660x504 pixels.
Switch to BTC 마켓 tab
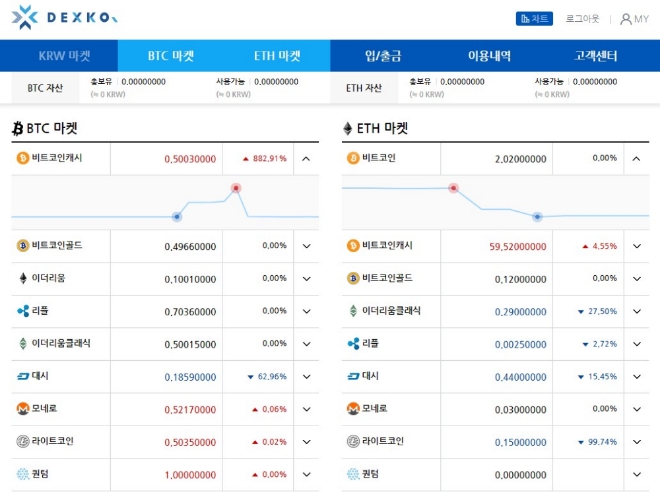[171, 56]
